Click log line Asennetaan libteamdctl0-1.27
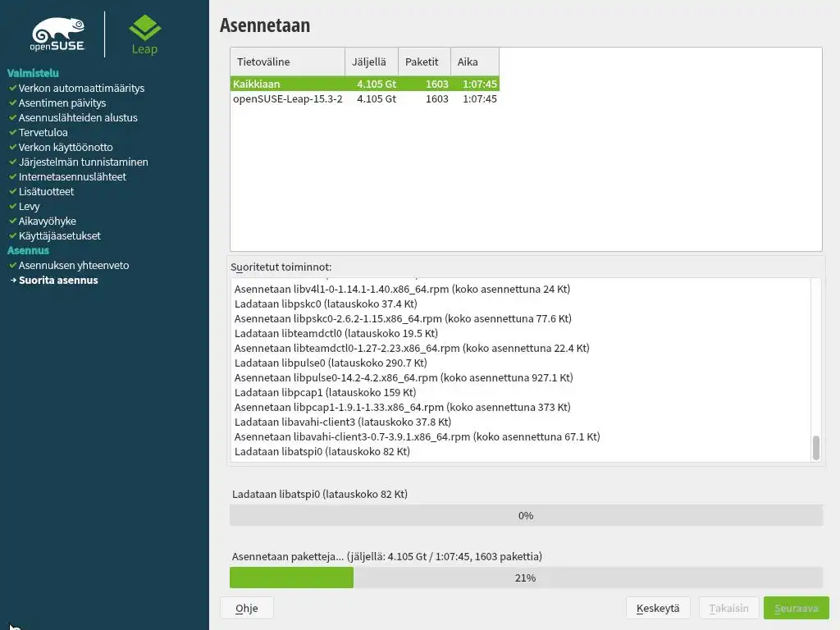The height and width of the screenshot is (630, 840). point(412,348)
